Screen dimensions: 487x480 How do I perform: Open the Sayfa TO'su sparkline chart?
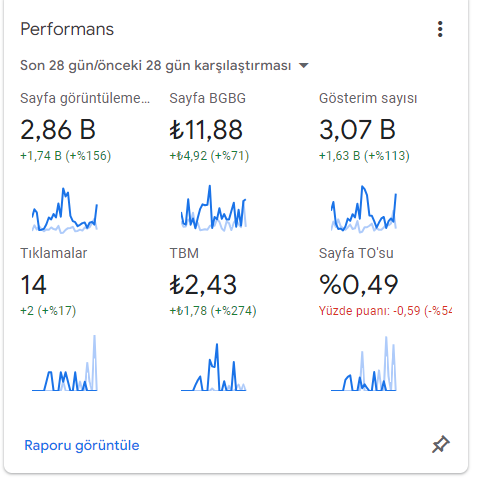point(364,364)
